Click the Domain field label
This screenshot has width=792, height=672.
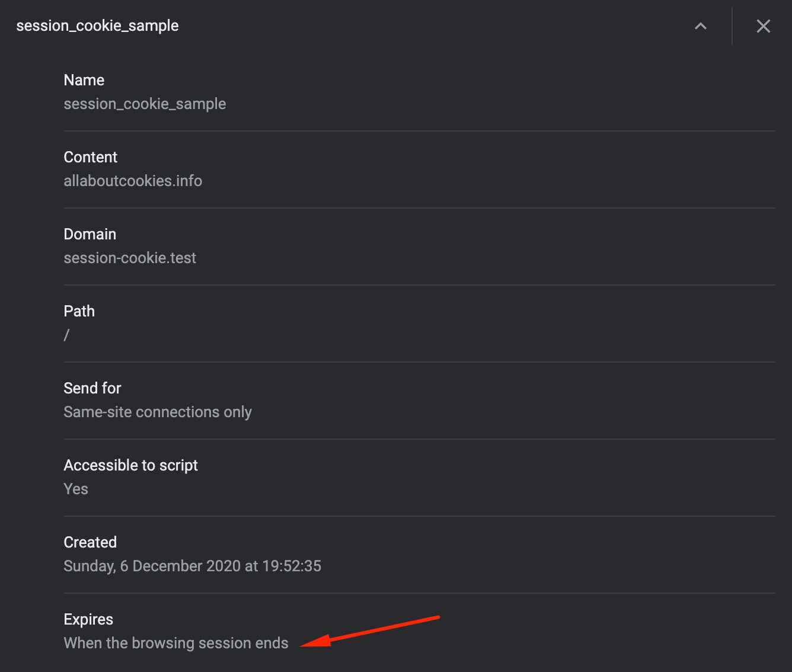pyautogui.click(x=90, y=234)
